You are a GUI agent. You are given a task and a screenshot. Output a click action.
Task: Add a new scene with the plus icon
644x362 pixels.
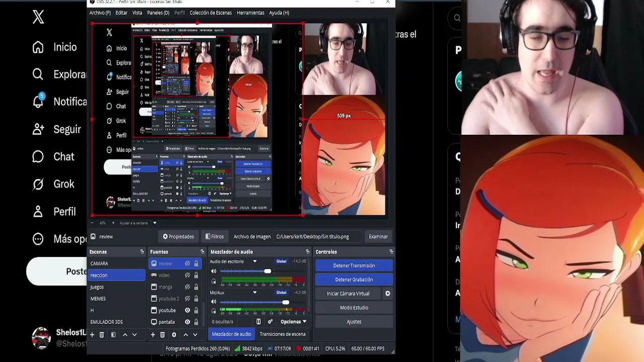tap(92, 335)
